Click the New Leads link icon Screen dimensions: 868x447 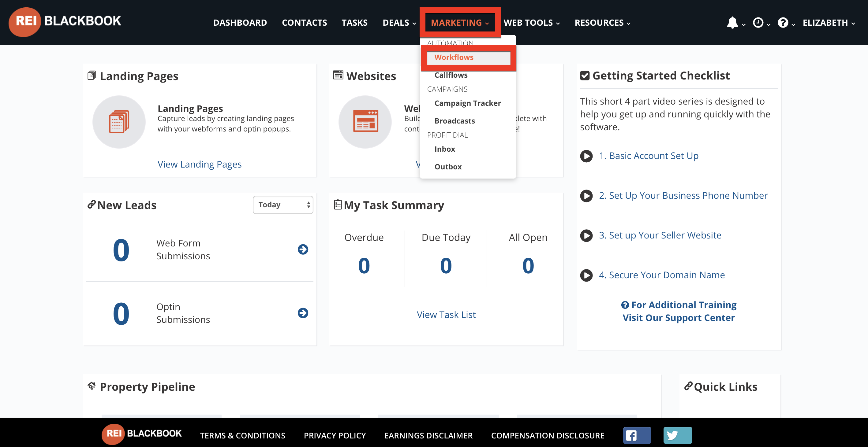click(91, 204)
